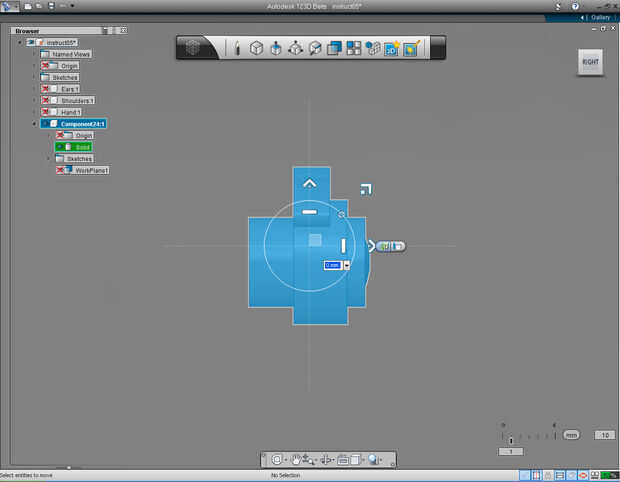Click the right chevron move manipulator

click(x=371, y=246)
